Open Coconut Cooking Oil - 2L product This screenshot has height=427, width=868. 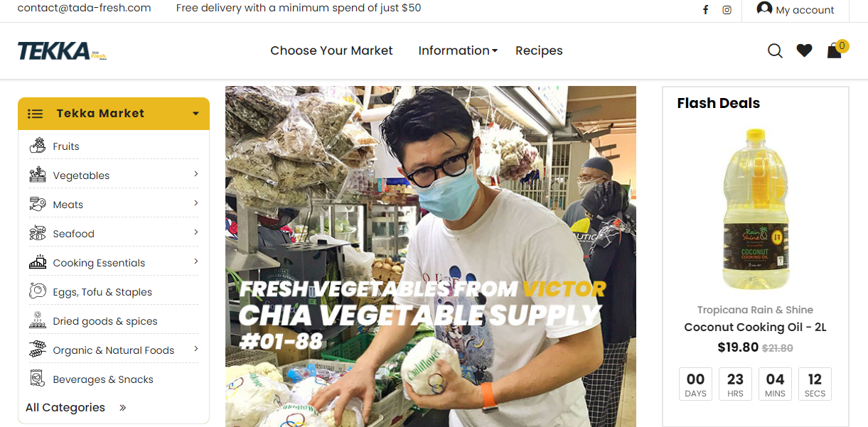coord(755,328)
